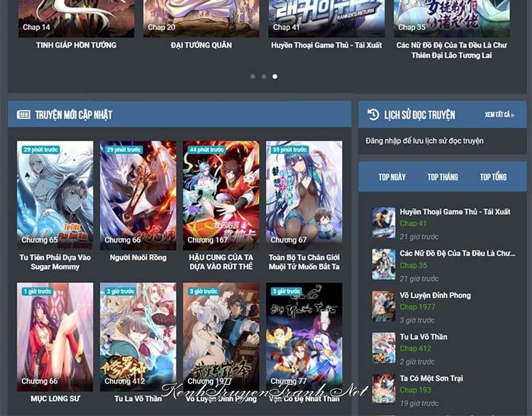Click Chap 14 carousel cover image
Screen dimensions: 532x416
pos(77,18)
